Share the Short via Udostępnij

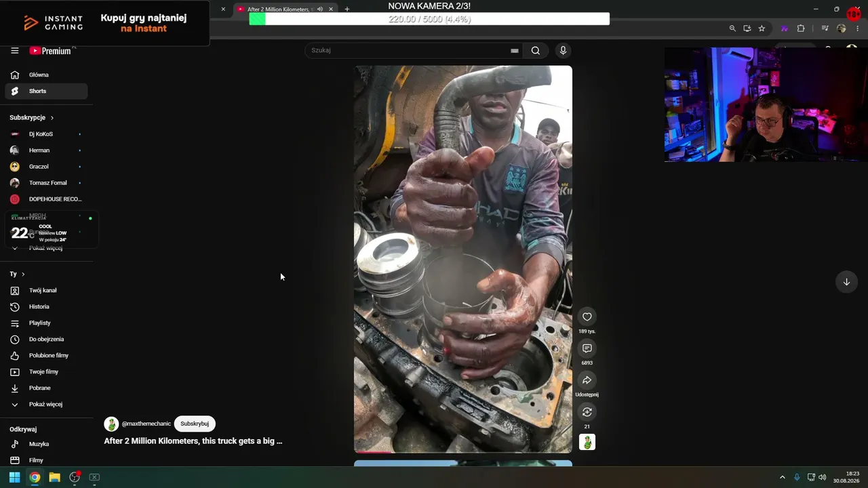tap(587, 380)
